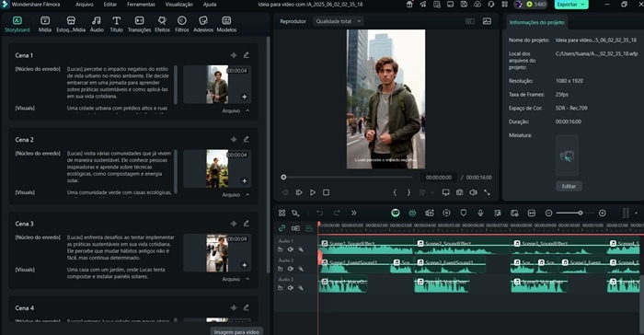The height and width of the screenshot is (335, 644).
Task: Click the timeline zoom slider handle
Action: (x=580, y=213)
